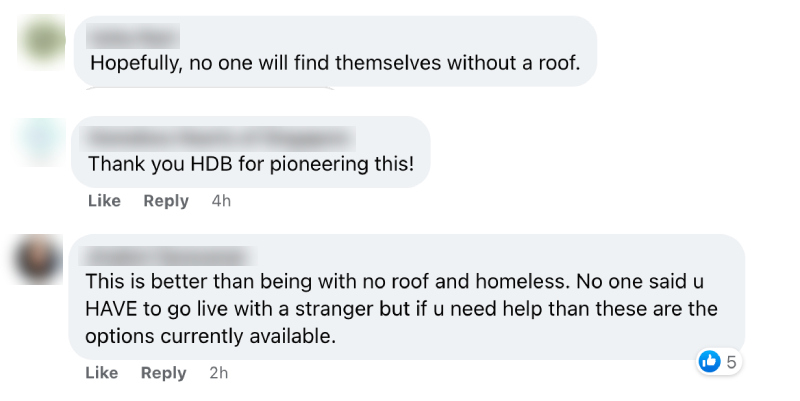Image resolution: width=800 pixels, height=401 pixels.
Task: Click the 4h timestamp
Action: (x=221, y=201)
